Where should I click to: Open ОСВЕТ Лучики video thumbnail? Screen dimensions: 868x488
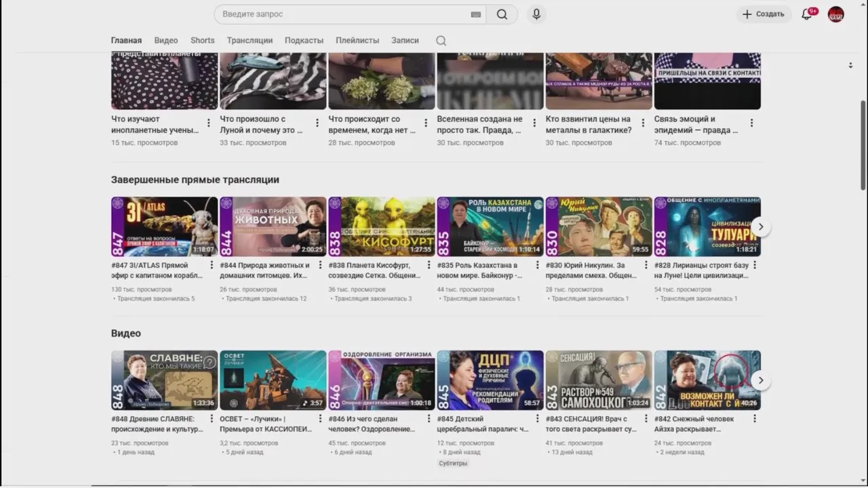click(273, 380)
